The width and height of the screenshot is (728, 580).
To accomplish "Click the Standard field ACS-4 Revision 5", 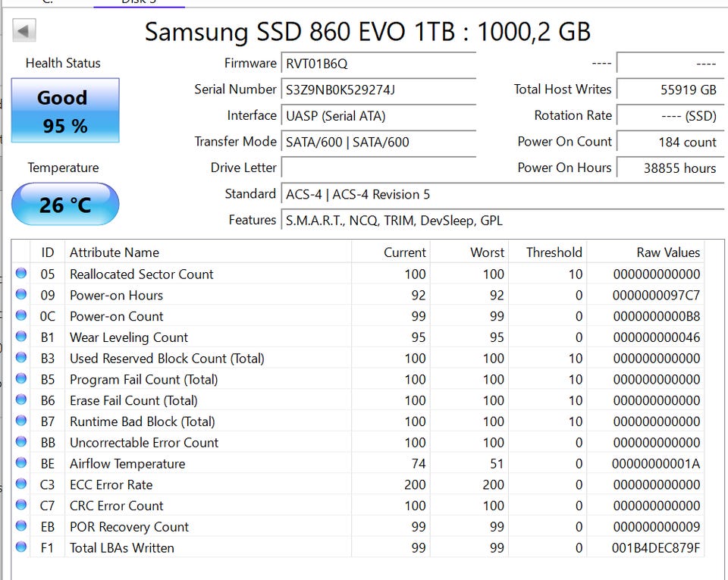I will (x=503, y=194).
